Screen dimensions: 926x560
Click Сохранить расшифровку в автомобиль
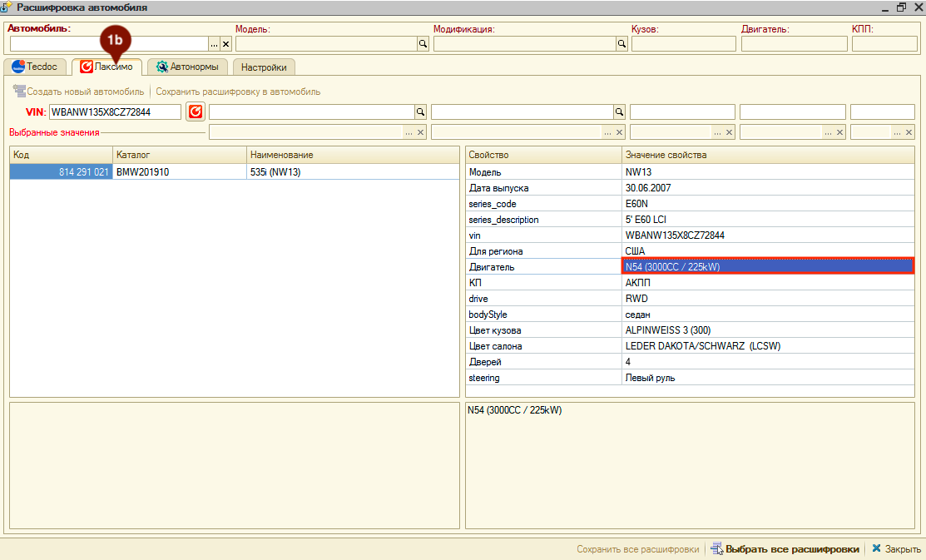[x=238, y=92]
